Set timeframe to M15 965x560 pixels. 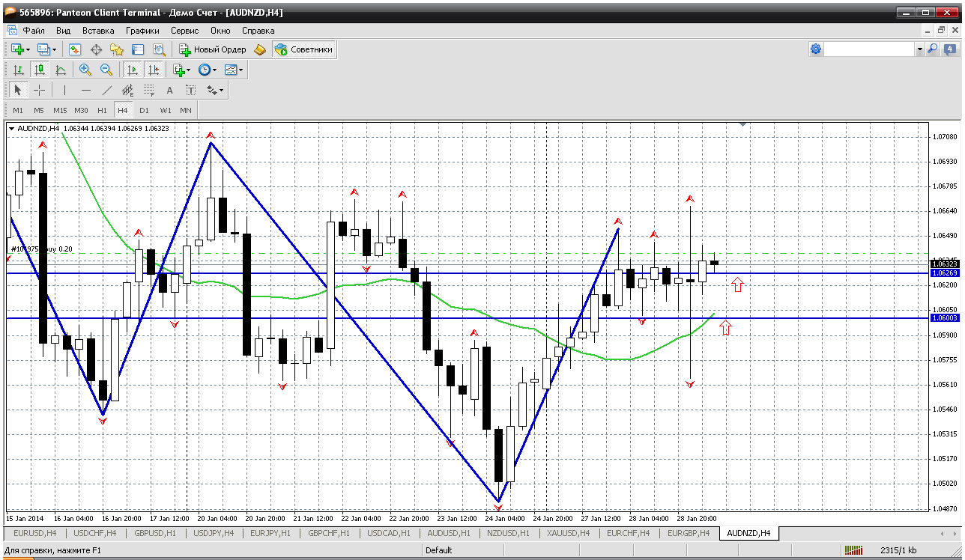[60, 110]
